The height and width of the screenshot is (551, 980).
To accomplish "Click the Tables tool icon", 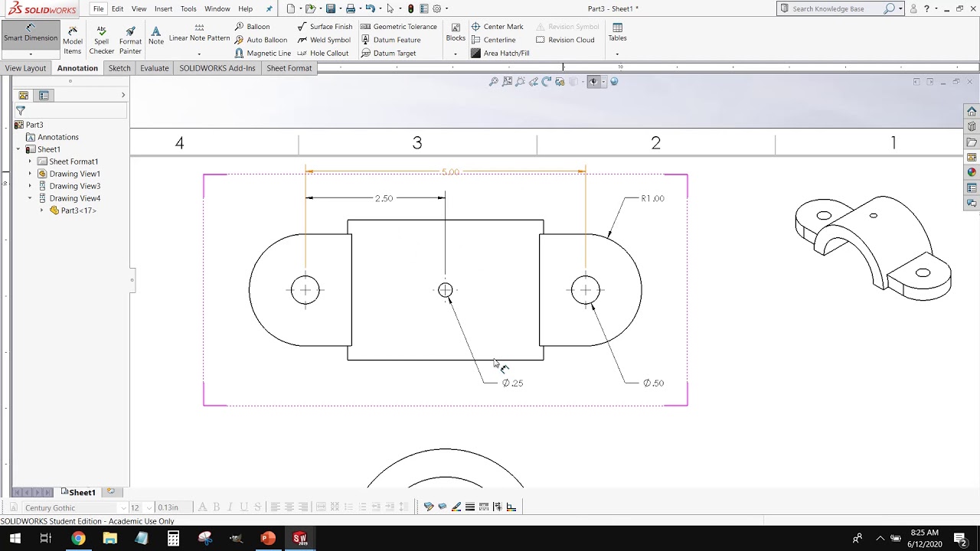I will (x=617, y=28).
